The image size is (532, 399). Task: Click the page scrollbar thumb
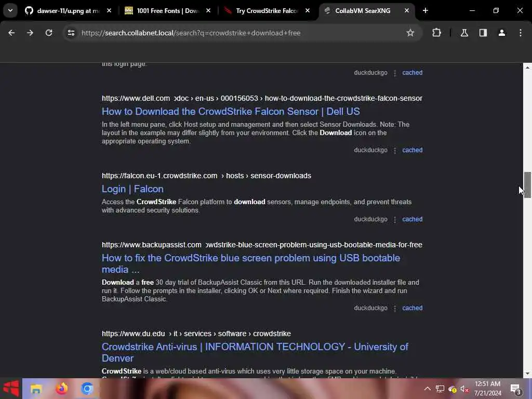click(527, 185)
